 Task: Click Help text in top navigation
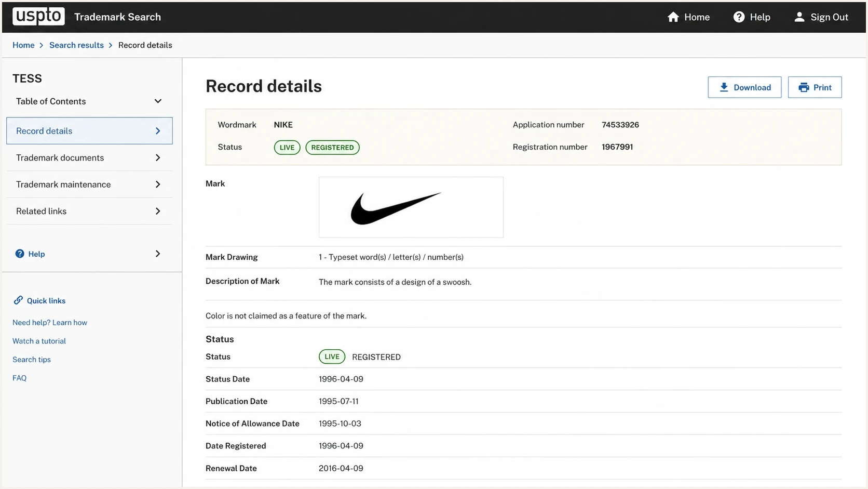tap(760, 17)
